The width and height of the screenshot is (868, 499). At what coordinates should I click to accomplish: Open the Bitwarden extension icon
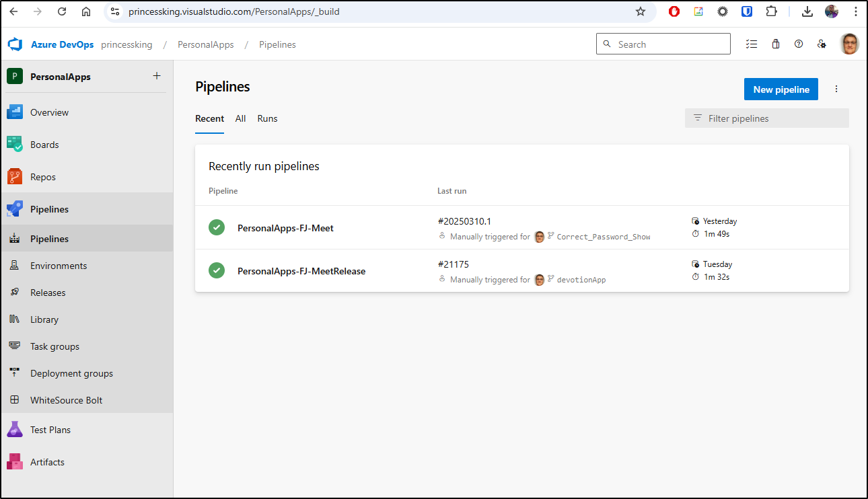tap(747, 11)
